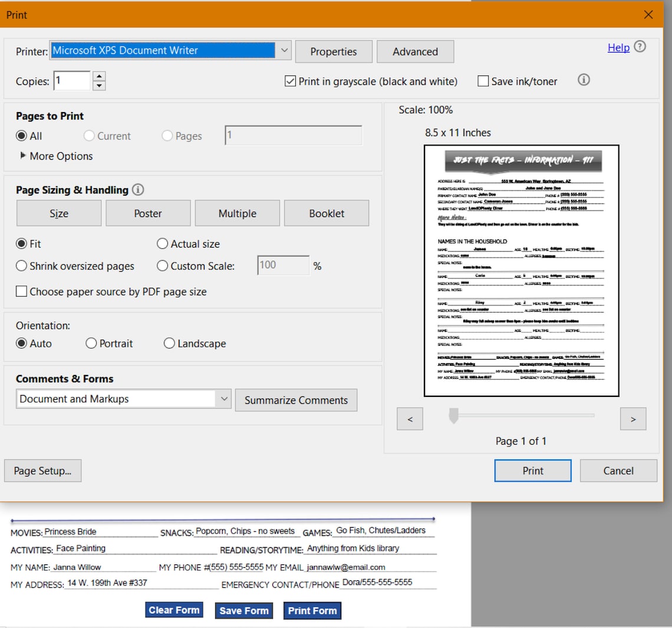Select the Poster page sizing mode
672x628 pixels.
click(148, 213)
